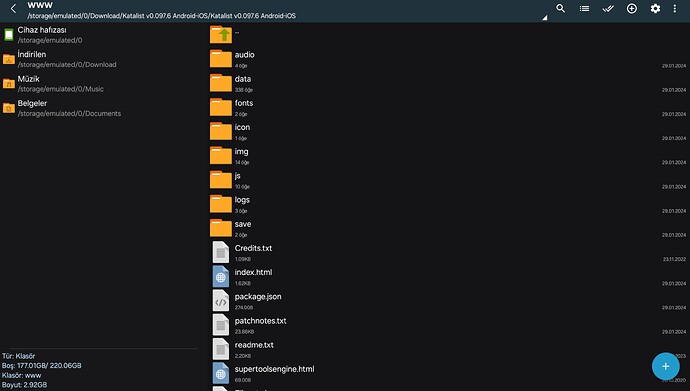This screenshot has width=690, height=391.
Task: Open the audio folder
Action: point(448,59)
